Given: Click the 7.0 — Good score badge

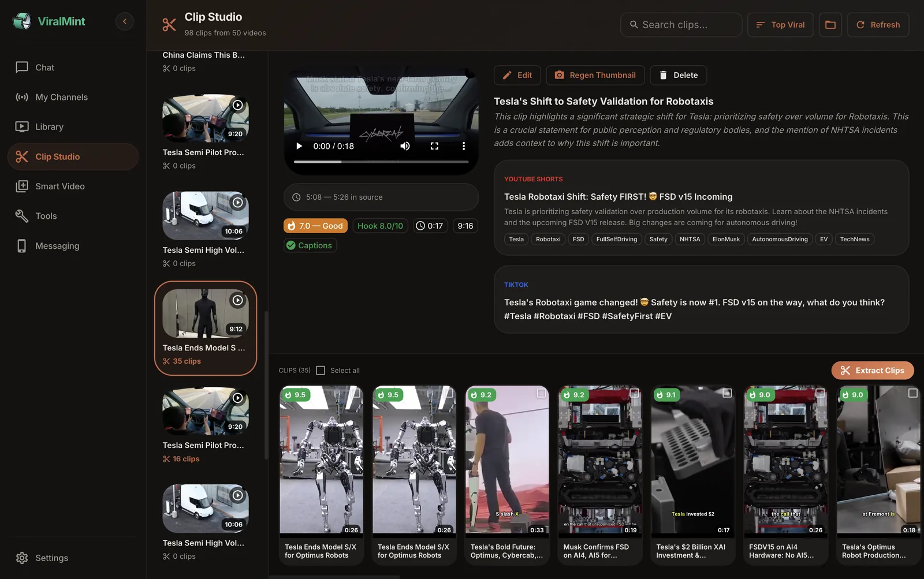Looking at the screenshot, I should coord(315,226).
